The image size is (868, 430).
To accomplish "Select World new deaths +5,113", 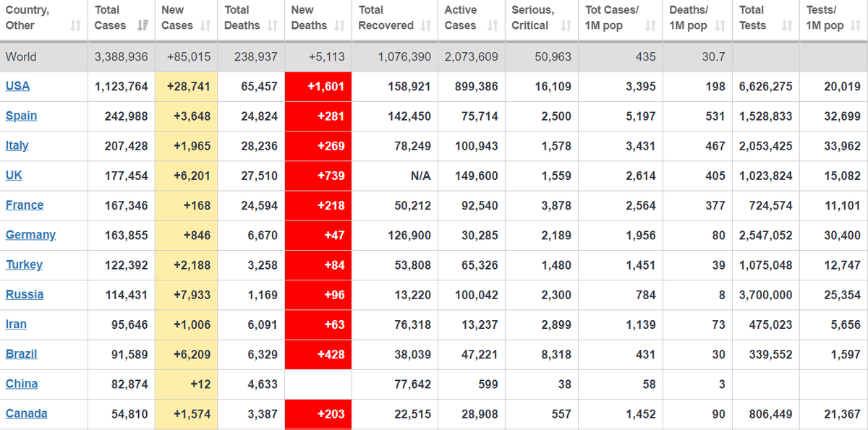I will 326,56.
